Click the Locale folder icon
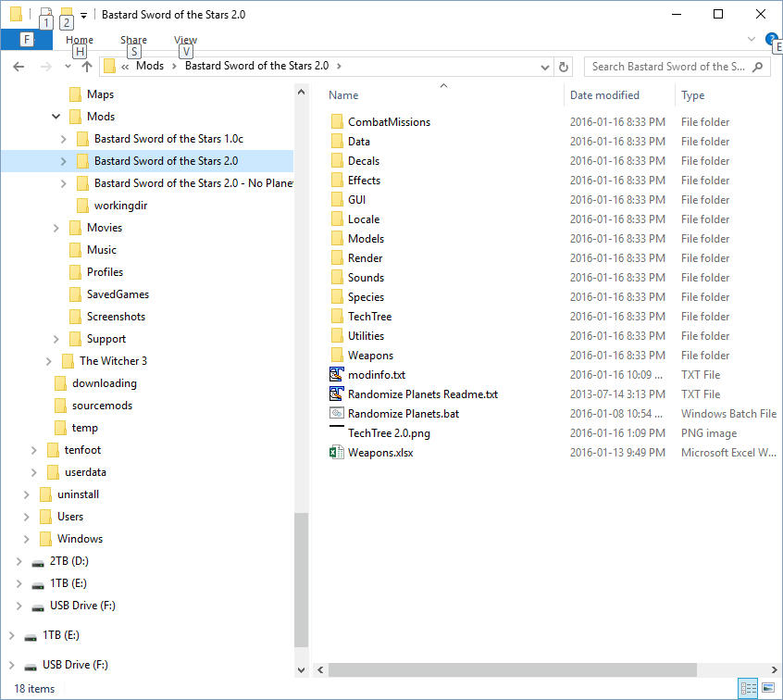Screen dimensions: 783x700 (337, 219)
